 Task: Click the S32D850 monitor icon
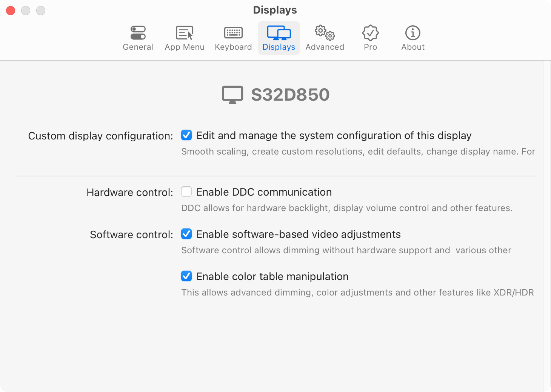click(232, 94)
